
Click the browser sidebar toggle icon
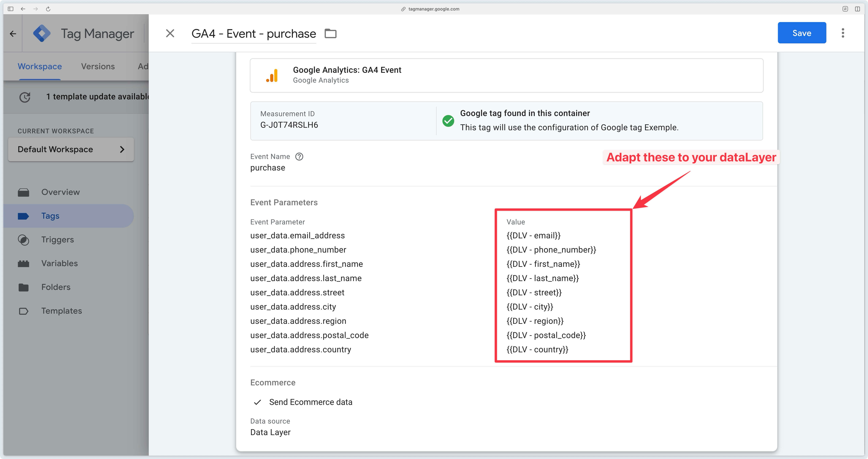(11, 9)
